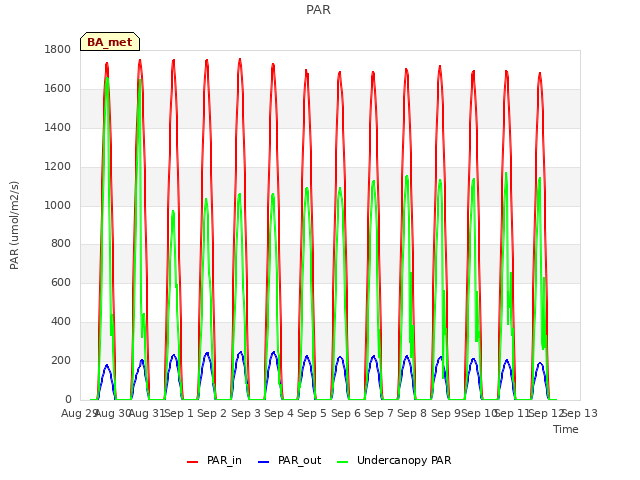Screen dimensions: 640x480
Task: Click the green Undercanopy PAR legend swatch
Action: [x=343, y=462]
